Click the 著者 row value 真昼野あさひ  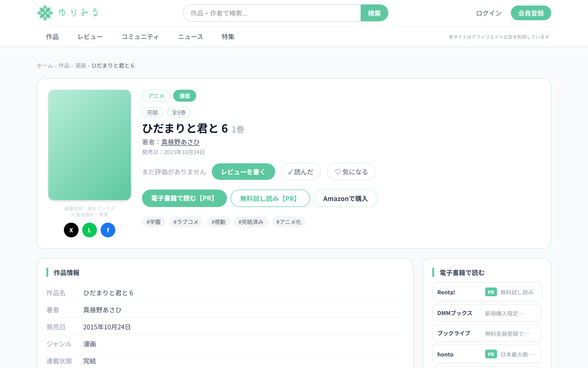pos(102,310)
